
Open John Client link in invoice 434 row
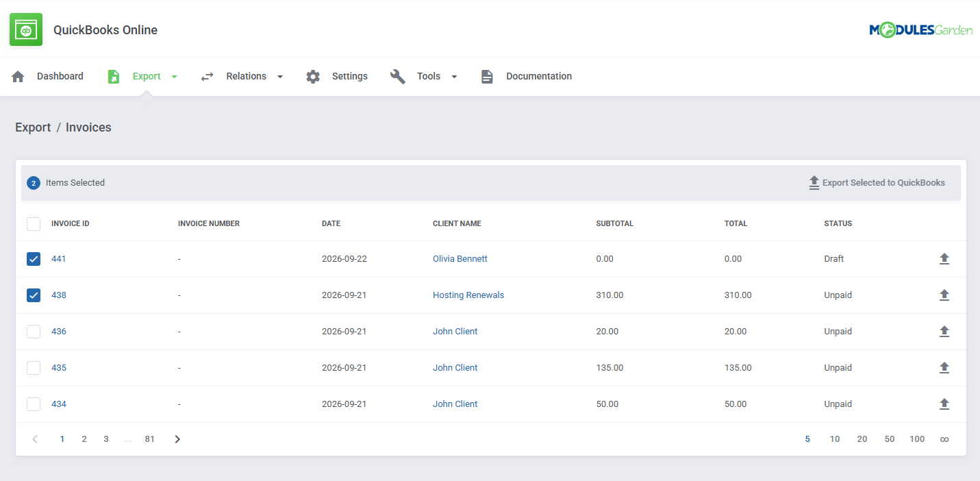455,404
